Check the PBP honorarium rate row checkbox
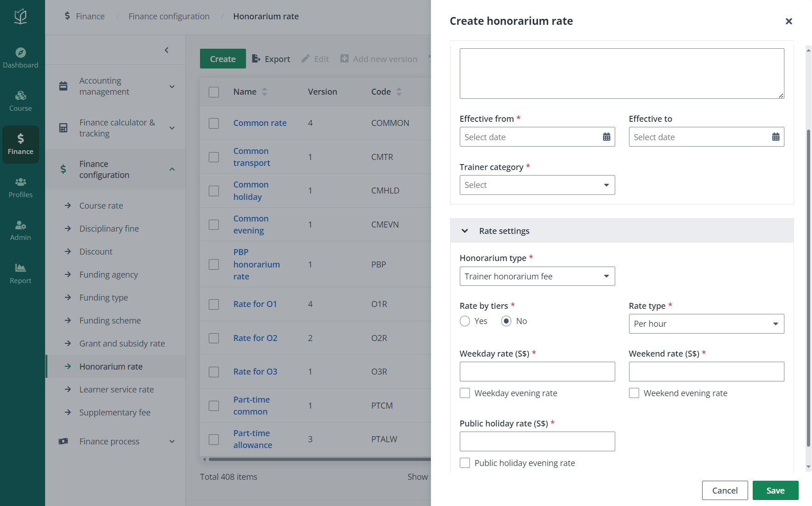Image resolution: width=812 pixels, height=506 pixels. (214, 264)
